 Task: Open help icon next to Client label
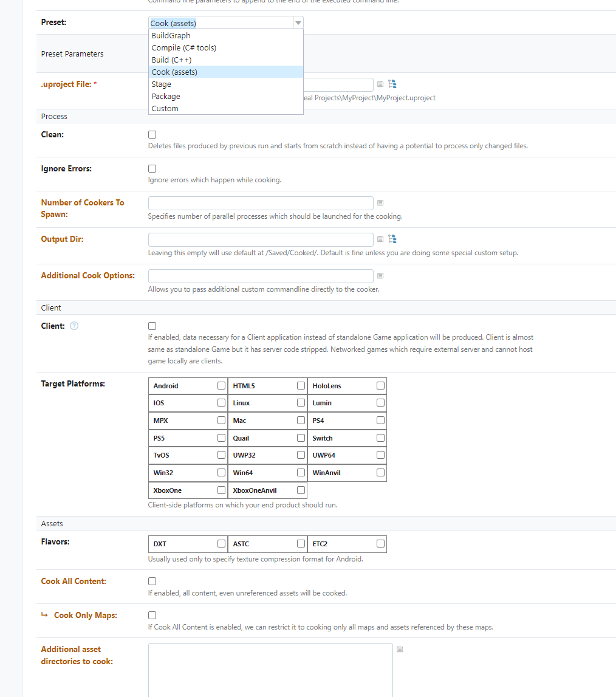tap(74, 326)
